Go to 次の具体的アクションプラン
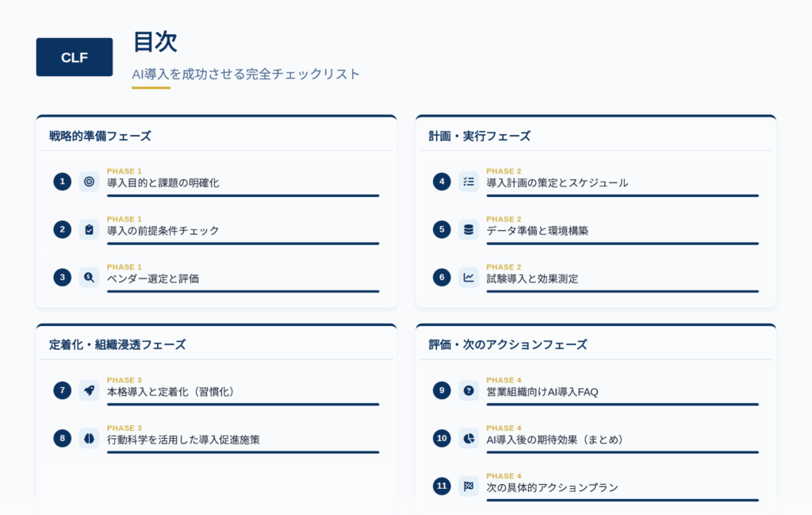 [596, 486]
